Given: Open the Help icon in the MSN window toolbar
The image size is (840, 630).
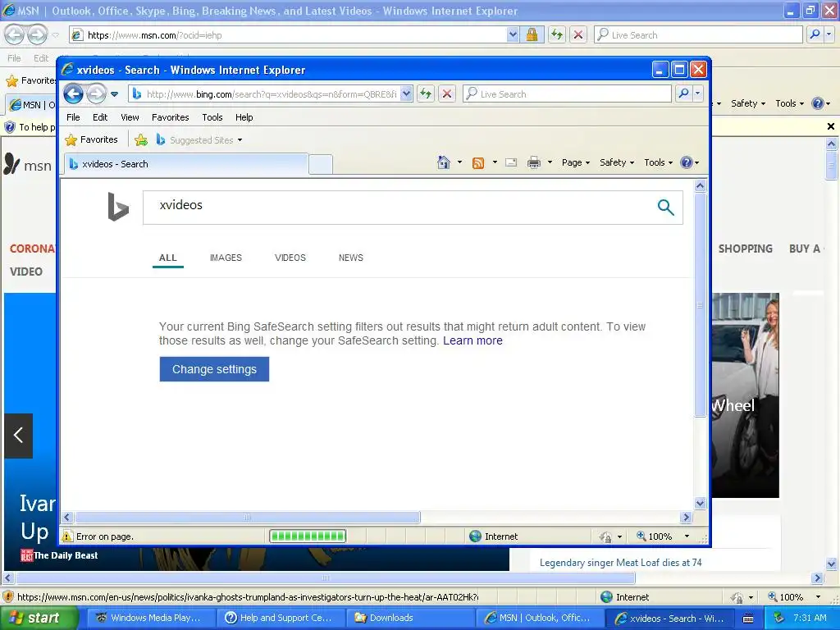Looking at the screenshot, I should (818, 103).
